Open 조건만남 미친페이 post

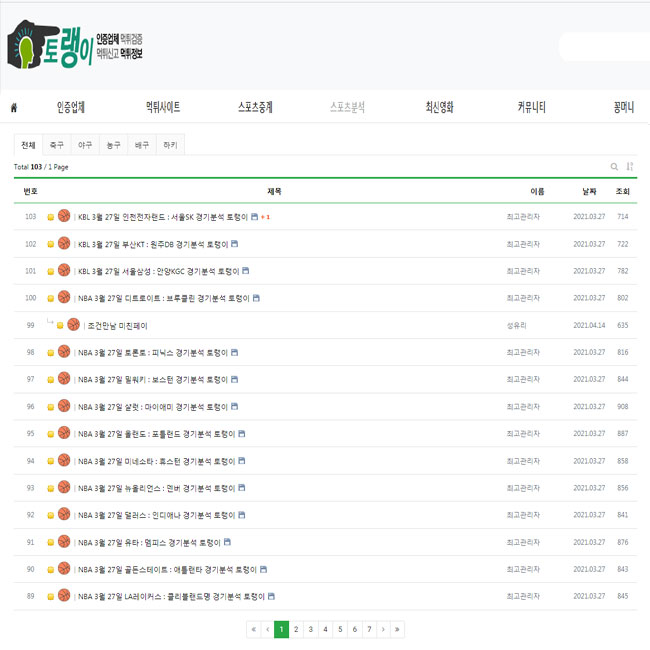click(x=118, y=325)
